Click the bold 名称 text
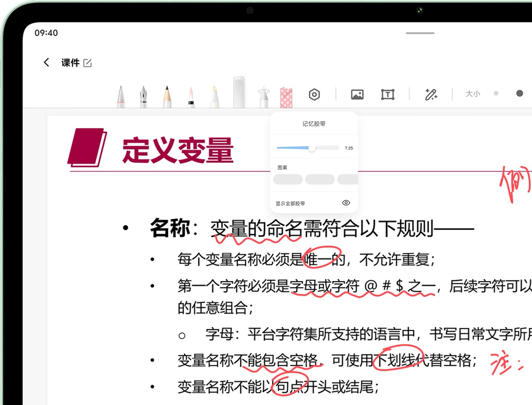Screen dimensions: 532x405 (x=170, y=229)
